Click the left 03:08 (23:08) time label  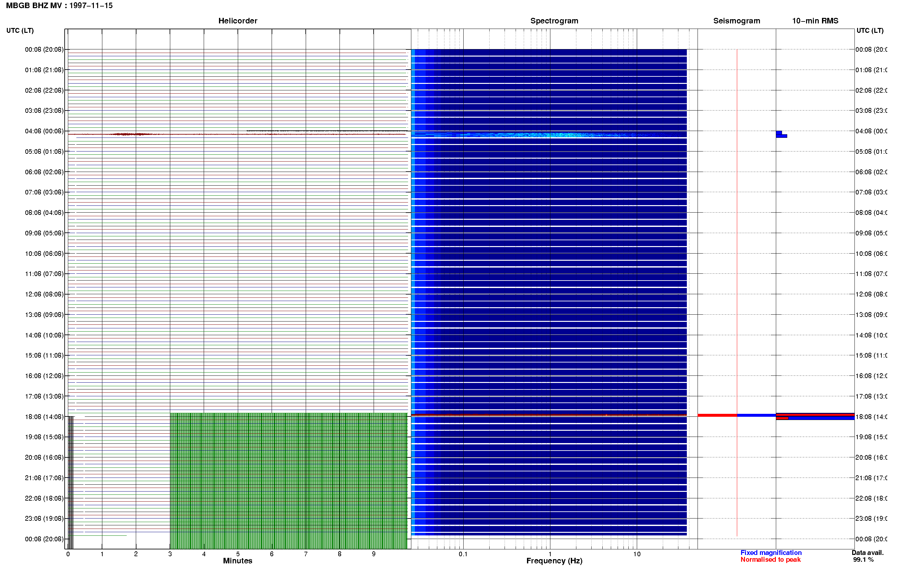(x=44, y=111)
